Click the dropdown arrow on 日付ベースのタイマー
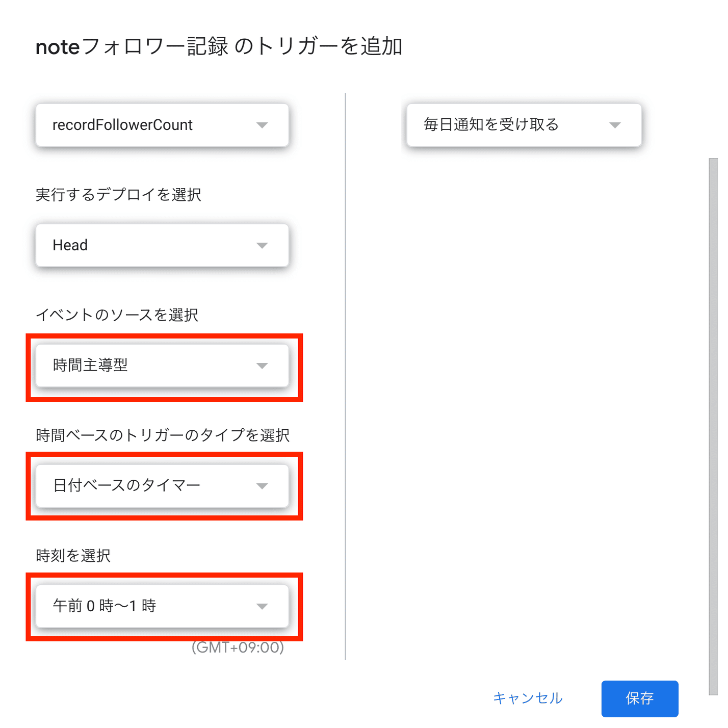728x728 pixels. [262, 486]
